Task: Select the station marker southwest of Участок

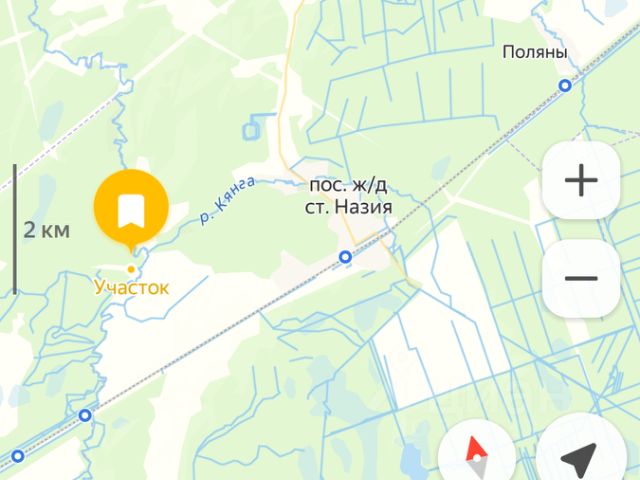Action: pyautogui.click(x=85, y=416)
